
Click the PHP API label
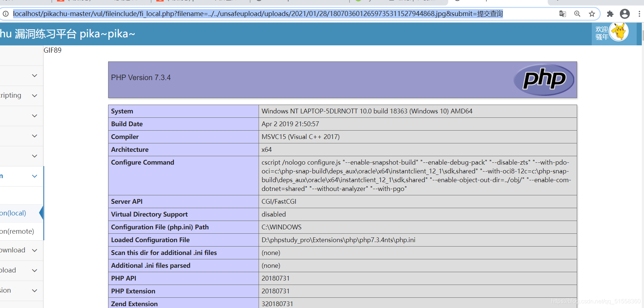(x=123, y=278)
